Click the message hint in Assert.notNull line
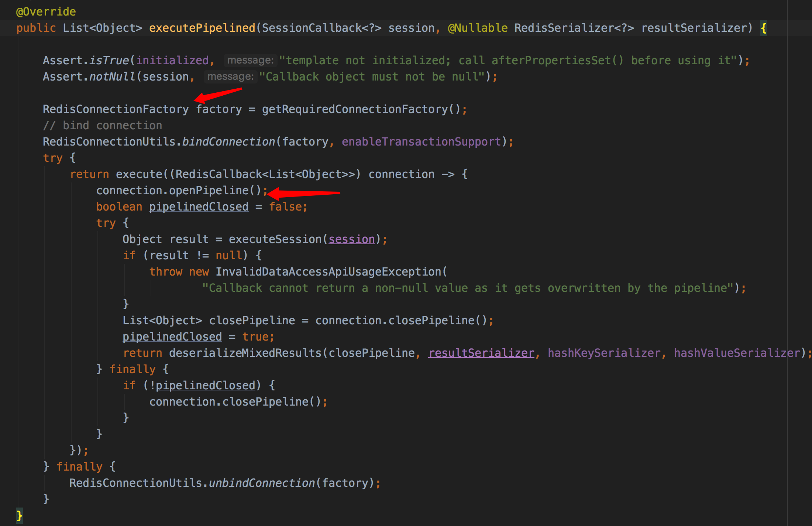This screenshot has height=526, width=812. pyautogui.click(x=230, y=76)
